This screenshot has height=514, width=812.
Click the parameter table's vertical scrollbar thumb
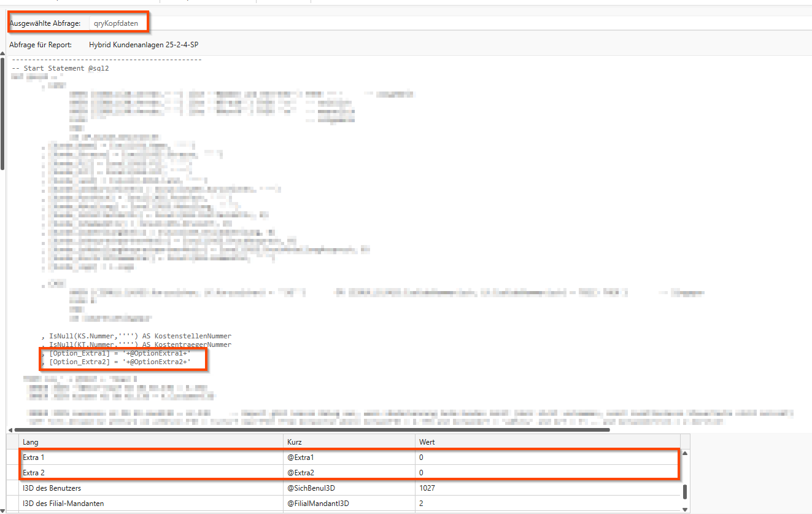685,491
